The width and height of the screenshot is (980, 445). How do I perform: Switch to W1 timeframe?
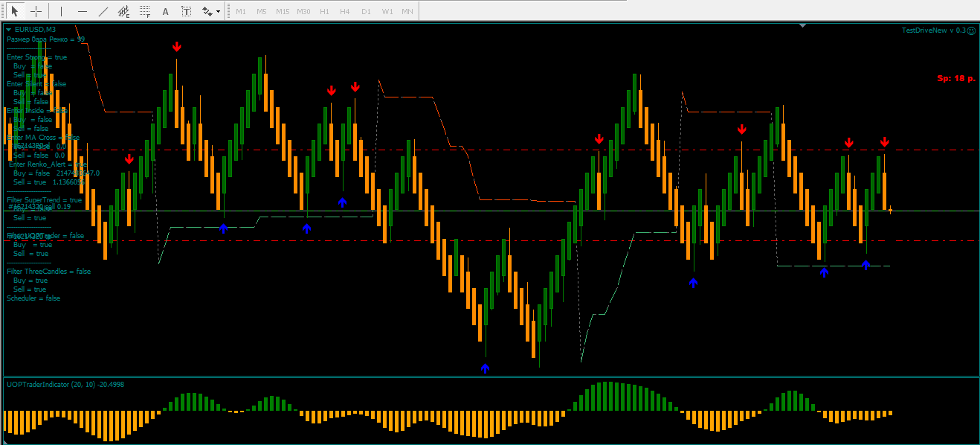point(387,12)
